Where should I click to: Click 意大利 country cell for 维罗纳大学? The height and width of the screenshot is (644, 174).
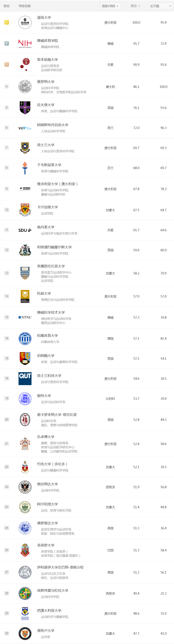pyautogui.click(x=110, y=87)
